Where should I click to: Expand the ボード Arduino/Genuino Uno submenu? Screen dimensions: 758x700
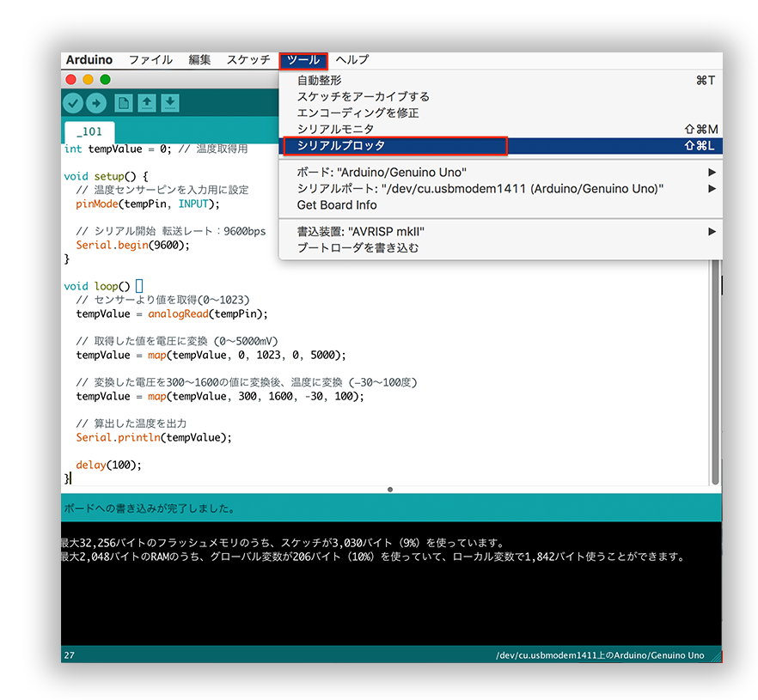382,172
